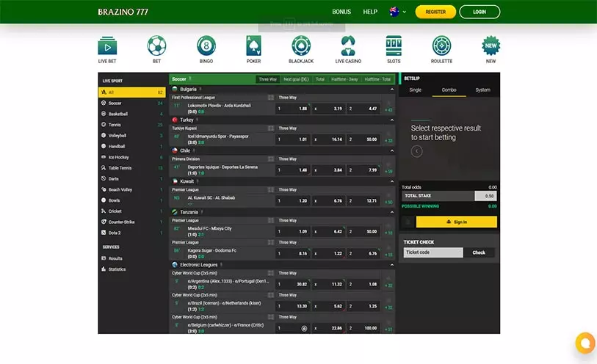This screenshot has width=597, height=364.
Task: Click the Brazino 777 logo
Action: pyautogui.click(x=123, y=12)
